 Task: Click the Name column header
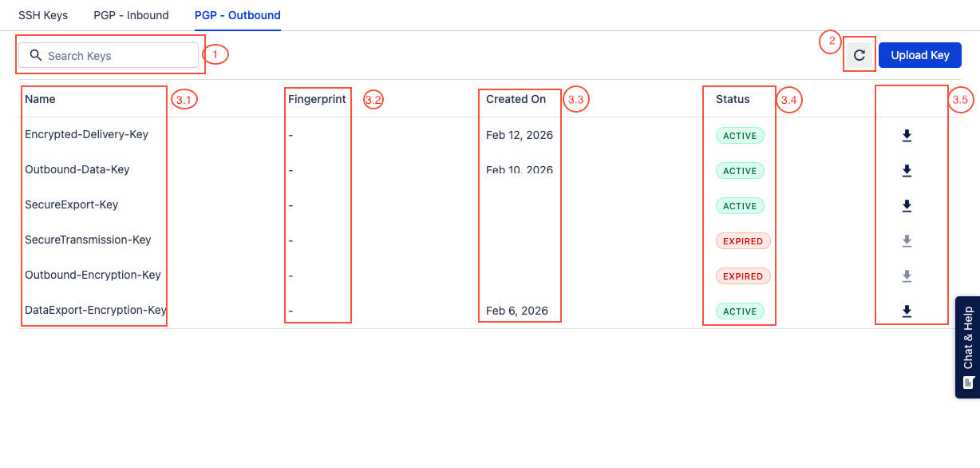pyautogui.click(x=40, y=100)
